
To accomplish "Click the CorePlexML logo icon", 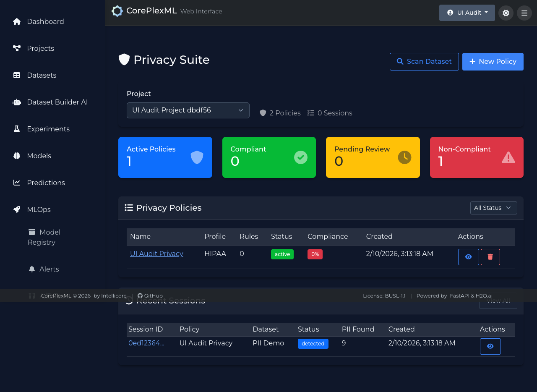I will point(117,11).
